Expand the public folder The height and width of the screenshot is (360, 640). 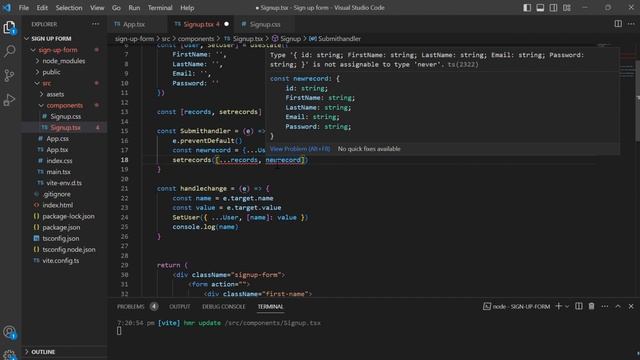point(38,72)
